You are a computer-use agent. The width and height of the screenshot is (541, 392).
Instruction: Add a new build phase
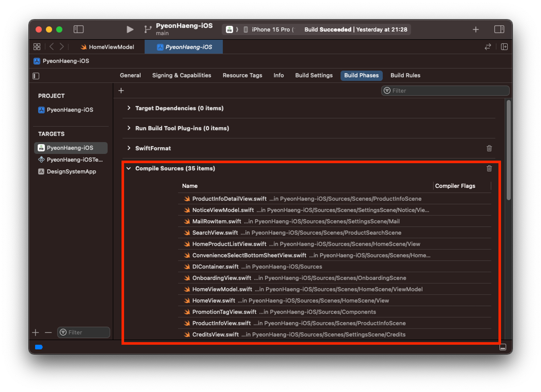(121, 91)
